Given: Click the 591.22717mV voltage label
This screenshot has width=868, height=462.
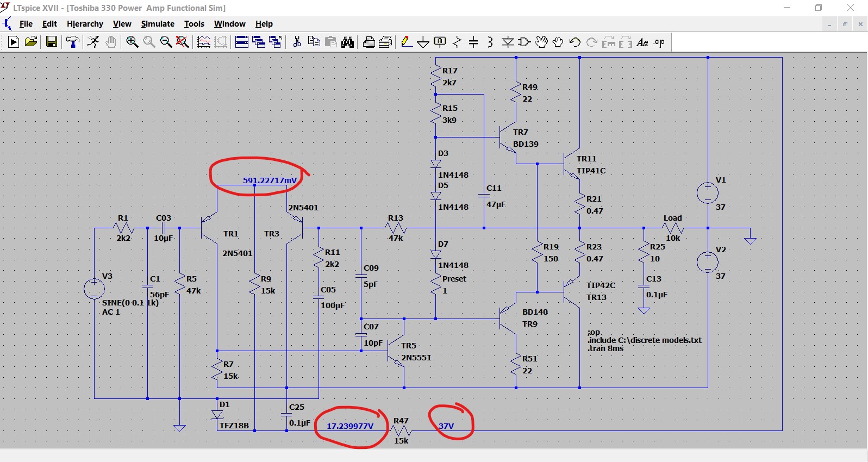Looking at the screenshot, I should [270, 180].
